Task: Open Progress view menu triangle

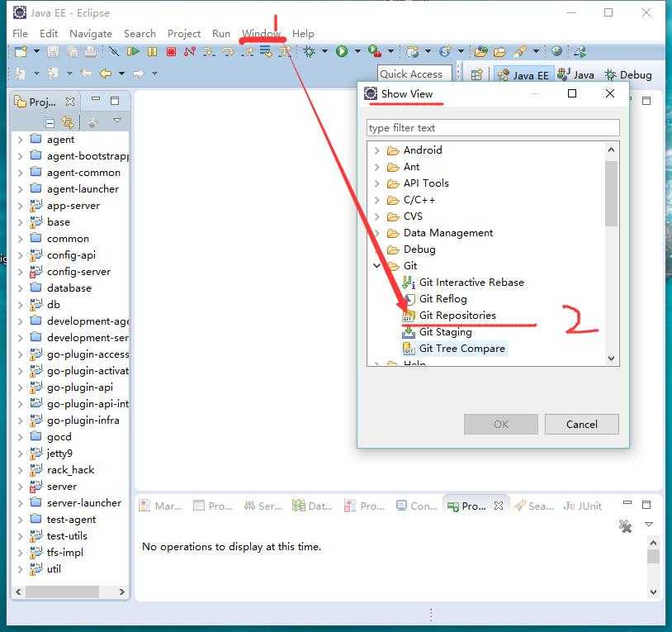Action: [649, 524]
